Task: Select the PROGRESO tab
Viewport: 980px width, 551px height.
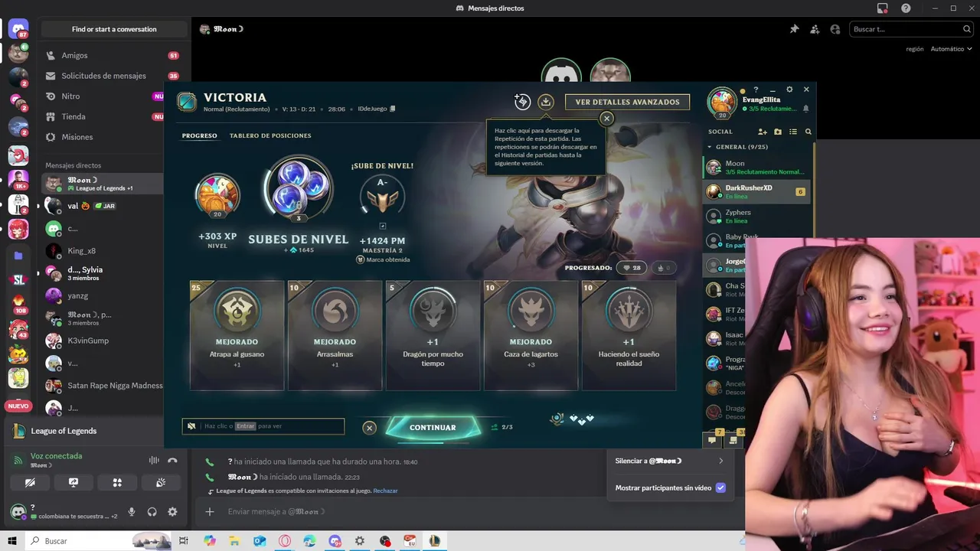Action: tap(199, 135)
